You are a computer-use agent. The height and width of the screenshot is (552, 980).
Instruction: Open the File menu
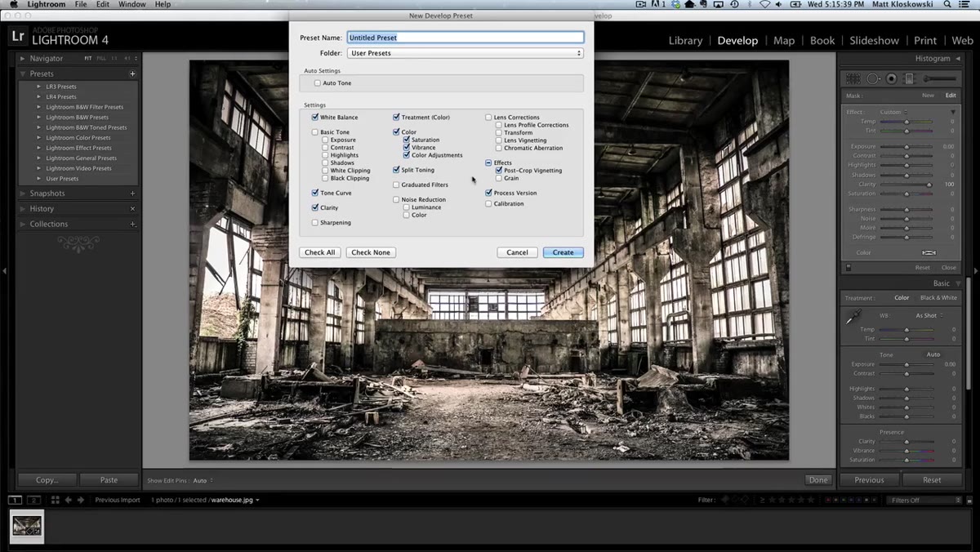click(81, 4)
